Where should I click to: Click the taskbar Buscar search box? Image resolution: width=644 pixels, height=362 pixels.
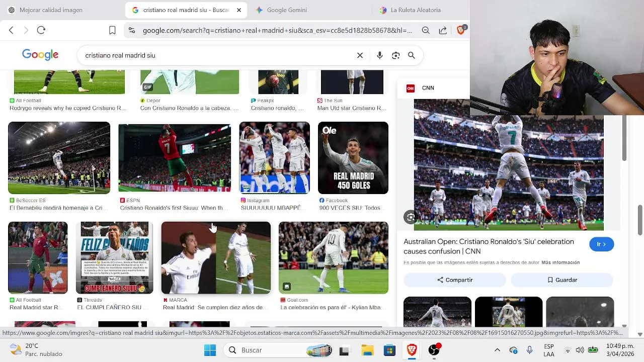[x=278, y=350]
